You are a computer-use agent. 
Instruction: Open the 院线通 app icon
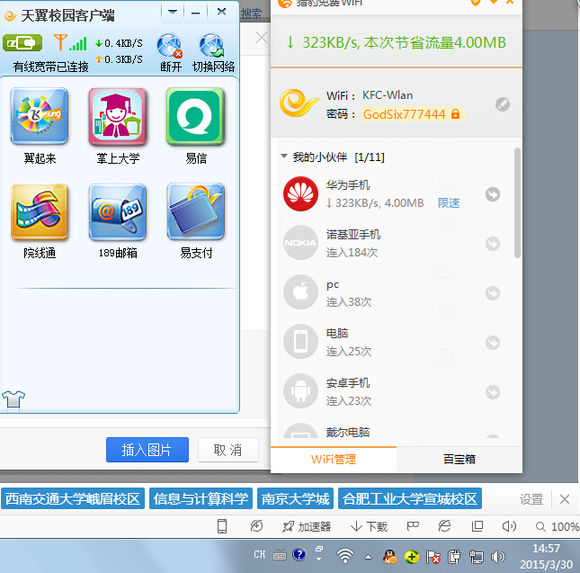(39, 212)
